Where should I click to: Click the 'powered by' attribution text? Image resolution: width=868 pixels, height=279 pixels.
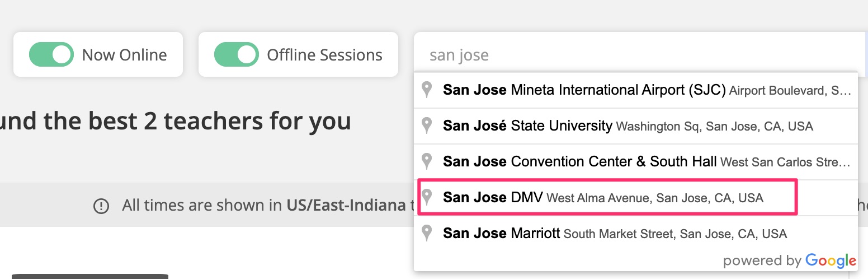pos(762,261)
